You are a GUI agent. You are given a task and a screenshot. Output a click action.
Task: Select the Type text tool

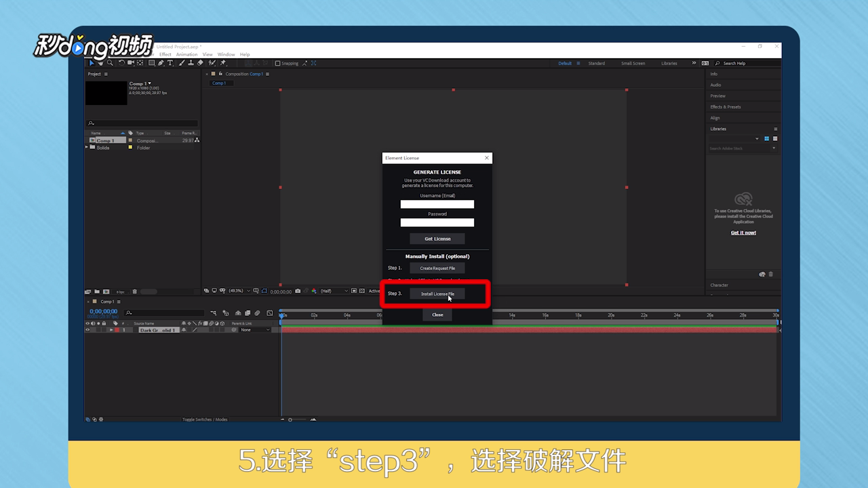tap(170, 63)
